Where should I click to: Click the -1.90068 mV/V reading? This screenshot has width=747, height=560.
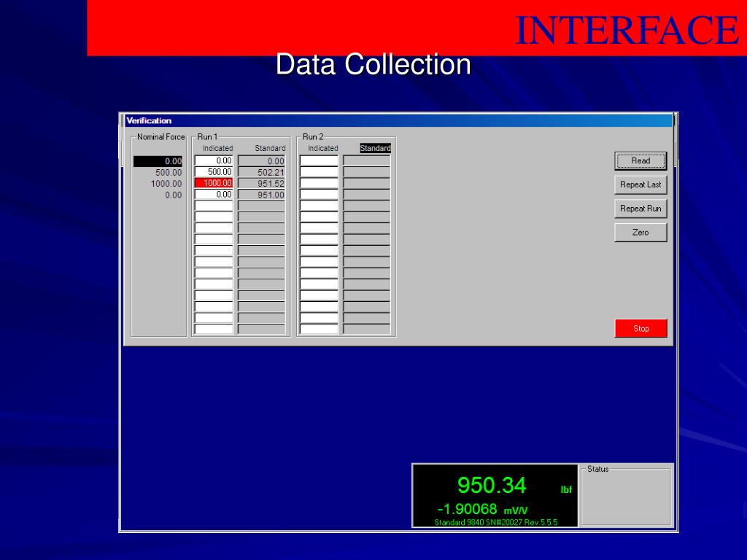(482, 509)
